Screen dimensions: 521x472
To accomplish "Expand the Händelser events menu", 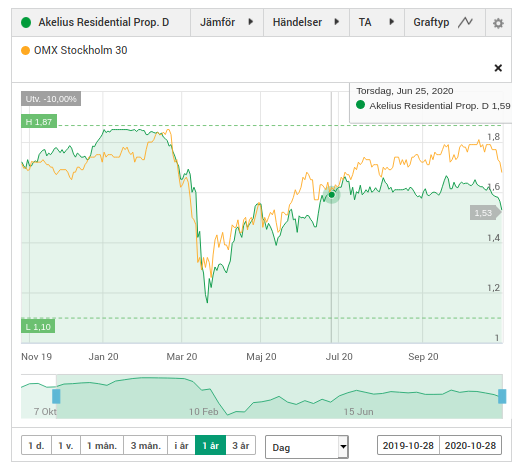I will point(306,22).
